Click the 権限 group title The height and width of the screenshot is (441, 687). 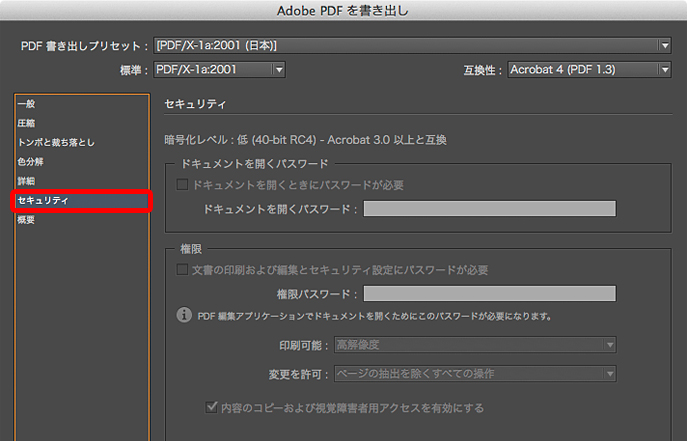191,249
